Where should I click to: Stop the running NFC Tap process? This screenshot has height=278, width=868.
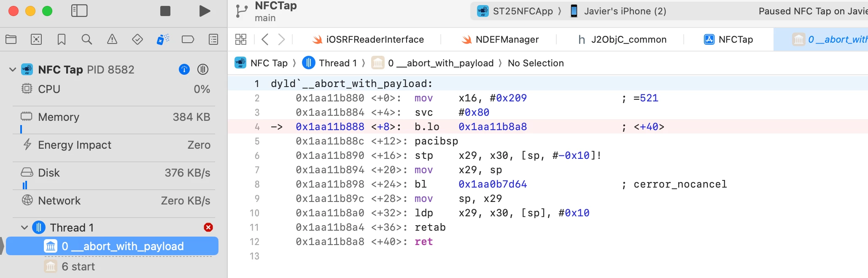coord(165,11)
